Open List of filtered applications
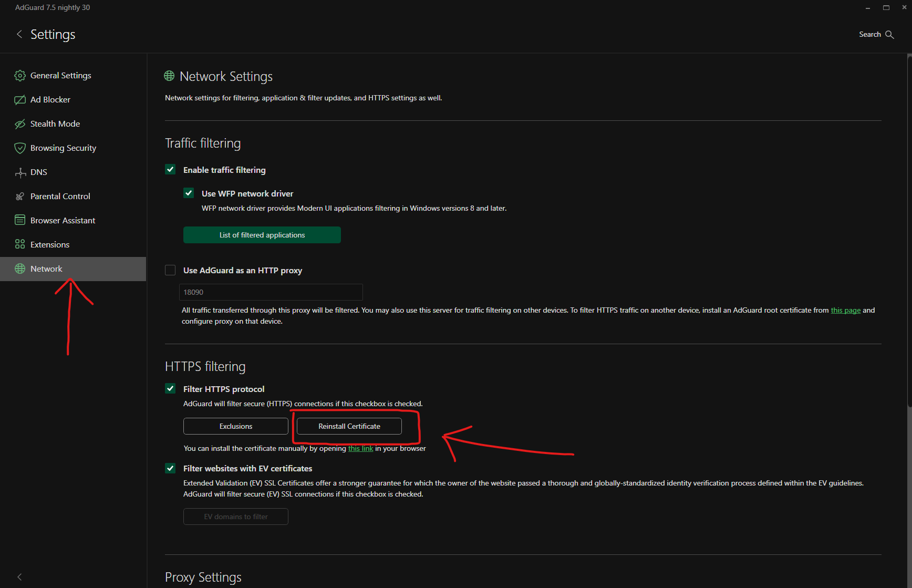 (x=262, y=235)
